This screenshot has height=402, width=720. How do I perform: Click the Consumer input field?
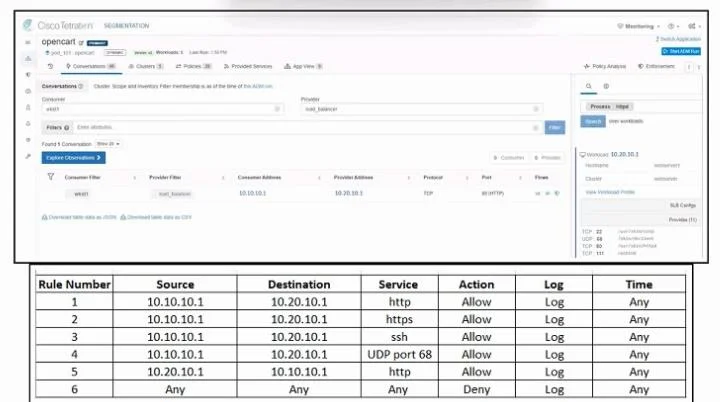coord(163,109)
